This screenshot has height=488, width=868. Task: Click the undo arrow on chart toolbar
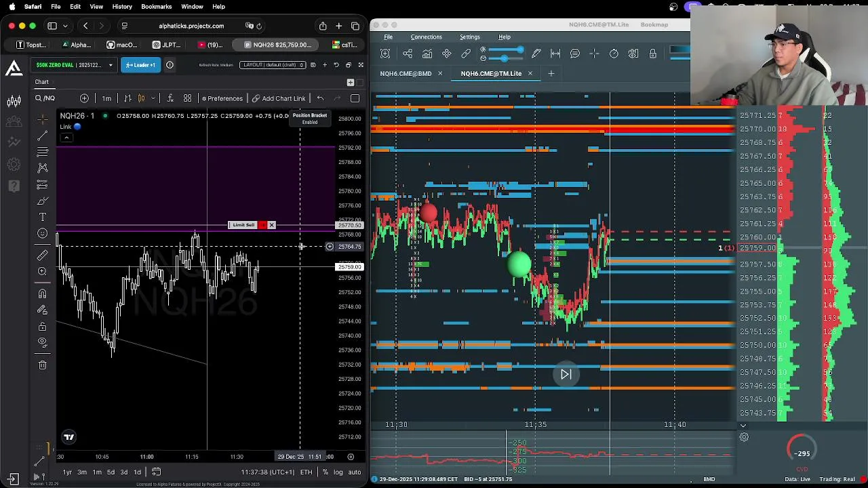[320, 98]
